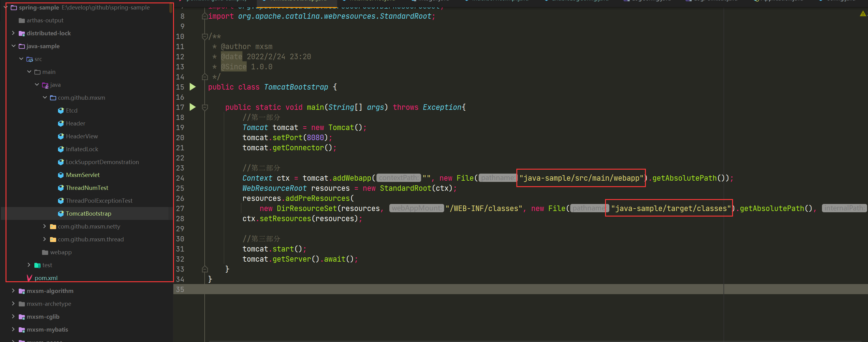Collapse the import block fold marker at line 8
Screen dimensions: 868x342
(x=205, y=16)
